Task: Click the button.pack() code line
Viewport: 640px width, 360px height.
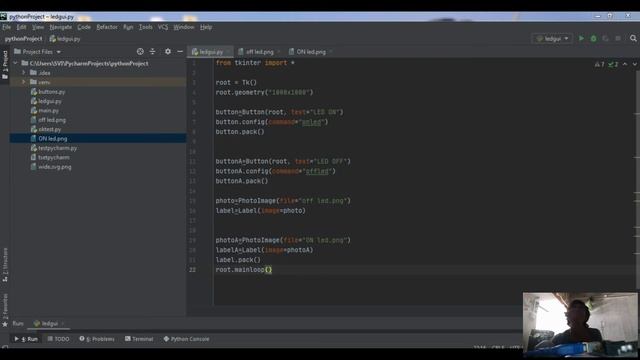Action: click(x=240, y=132)
